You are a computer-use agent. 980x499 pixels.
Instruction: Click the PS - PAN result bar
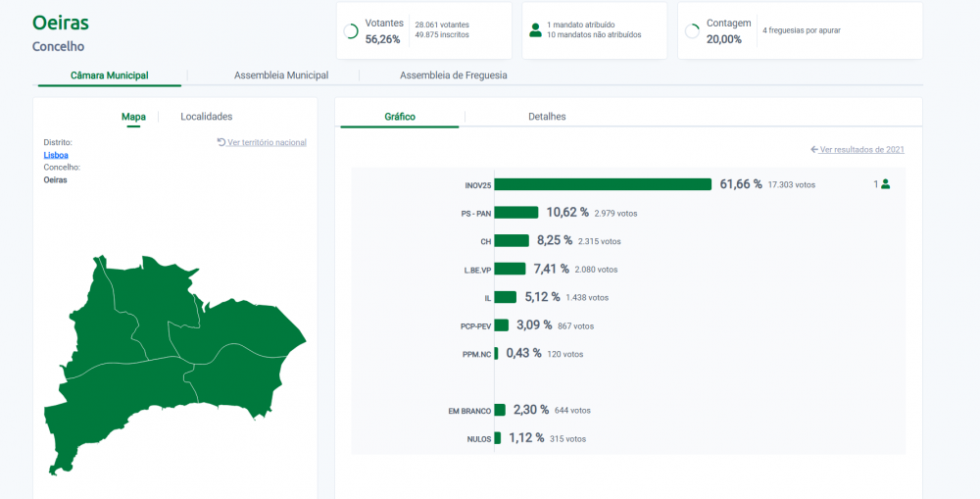pos(516,213)
